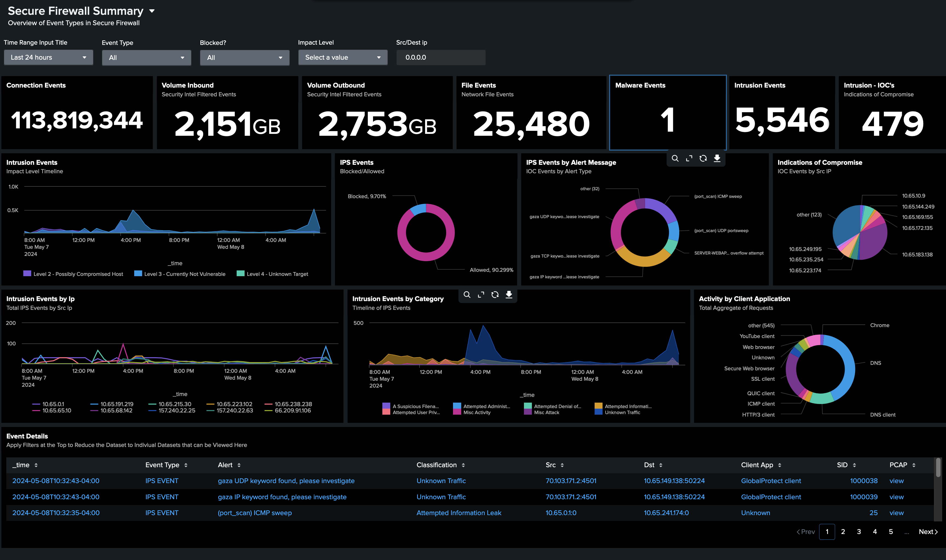Open the Event Type dropdown

147,57
